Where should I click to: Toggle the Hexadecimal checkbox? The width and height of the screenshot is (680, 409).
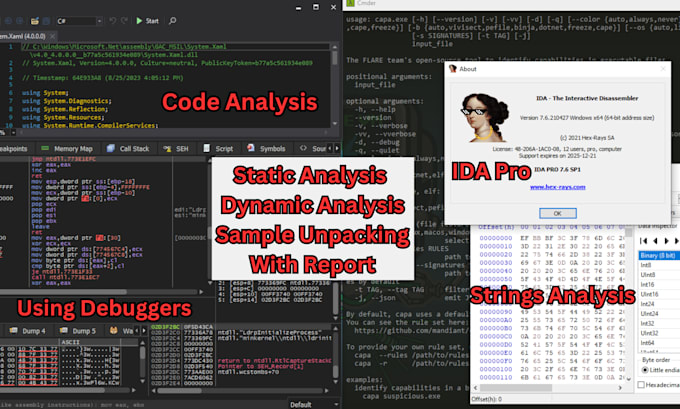point(641,385)
